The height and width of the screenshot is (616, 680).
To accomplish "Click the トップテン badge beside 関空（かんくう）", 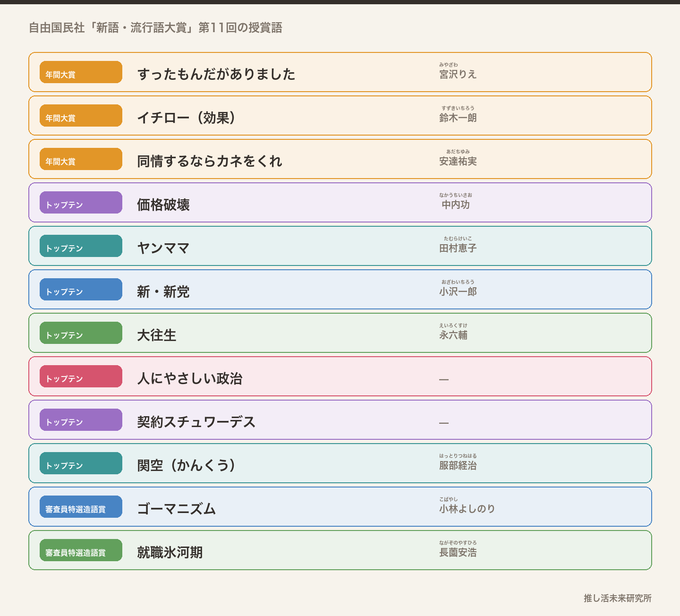I will pyautogui.click(x=81, y=463).
